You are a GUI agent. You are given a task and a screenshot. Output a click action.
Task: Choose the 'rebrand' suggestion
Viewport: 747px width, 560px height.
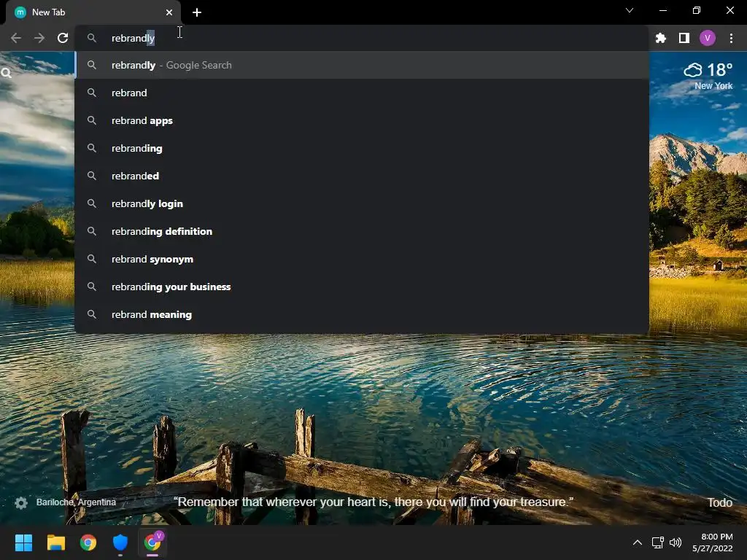click(x=362, y=93)
